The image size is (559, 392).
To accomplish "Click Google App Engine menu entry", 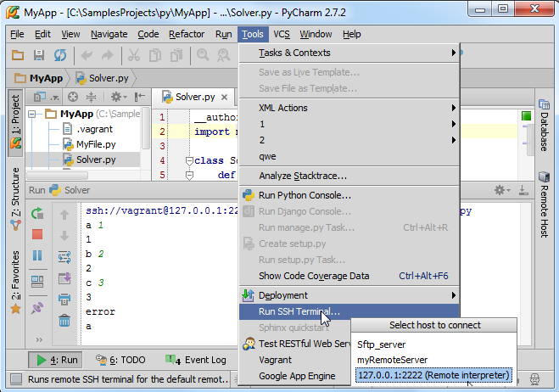I will tap(295, 376).
